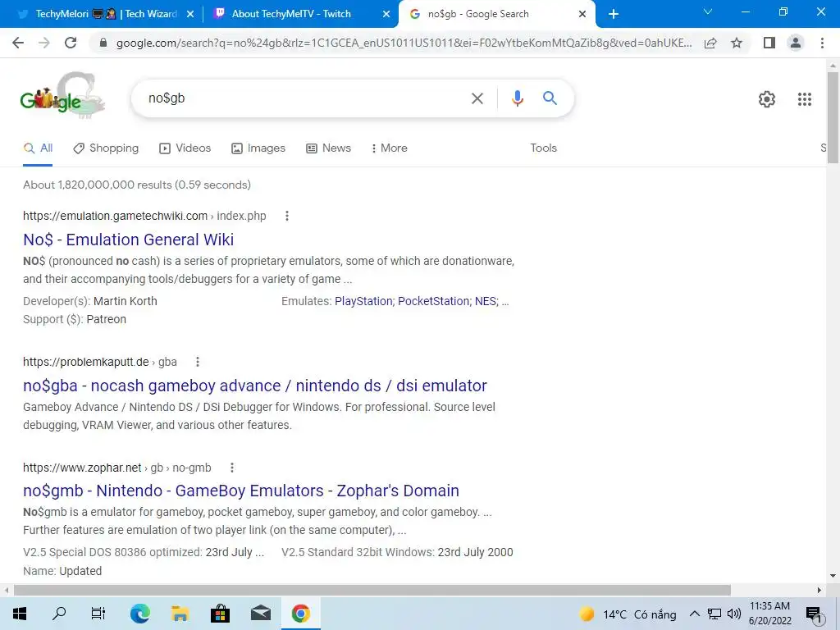
Task: Click the vertical scrollbar thumb
Action: click(x=833, y=116)
